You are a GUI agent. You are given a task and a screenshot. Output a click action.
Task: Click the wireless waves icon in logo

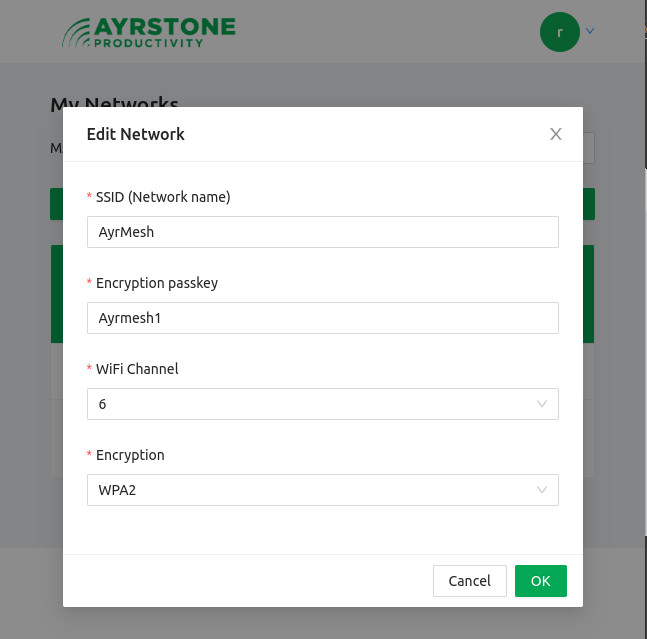click(x=76, y=33)
